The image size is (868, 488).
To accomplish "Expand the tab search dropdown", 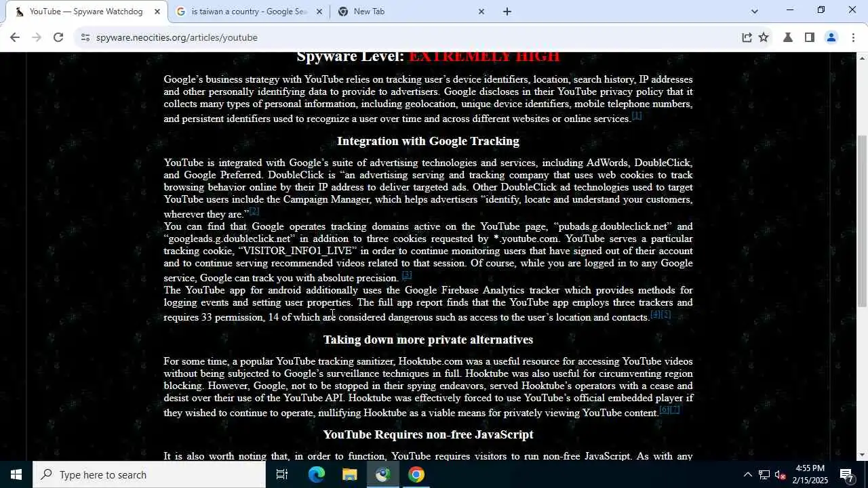I will coord(755,11).
